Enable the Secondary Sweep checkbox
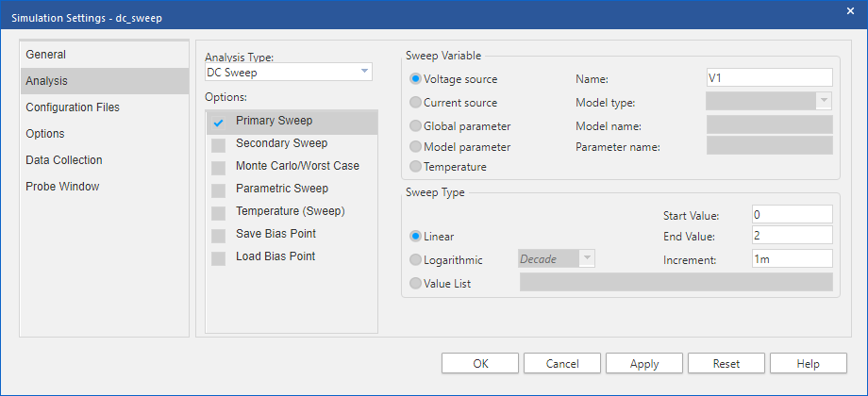868x396 pixels. [x=218, y=145]
